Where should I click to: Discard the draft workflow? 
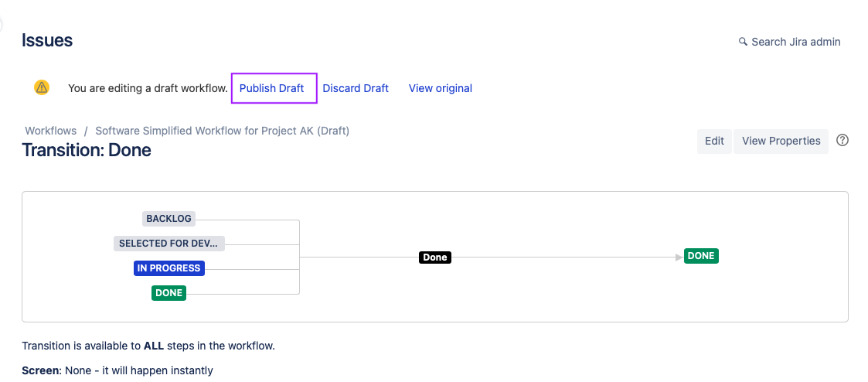coord(356,88)
